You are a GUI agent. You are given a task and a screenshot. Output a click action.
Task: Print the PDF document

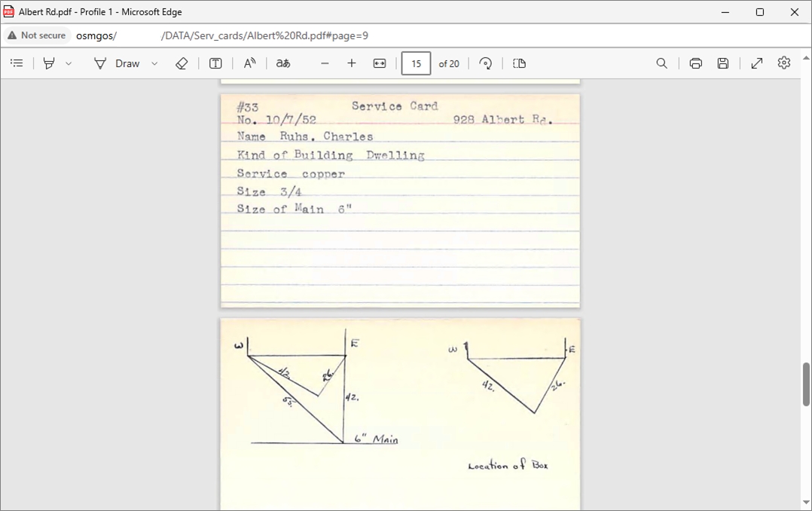pos(695,63)
